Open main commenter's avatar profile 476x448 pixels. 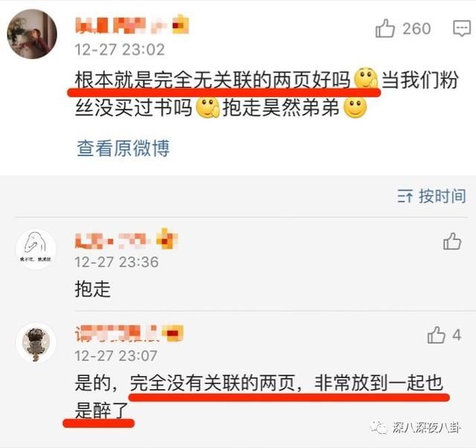(32, 33)
